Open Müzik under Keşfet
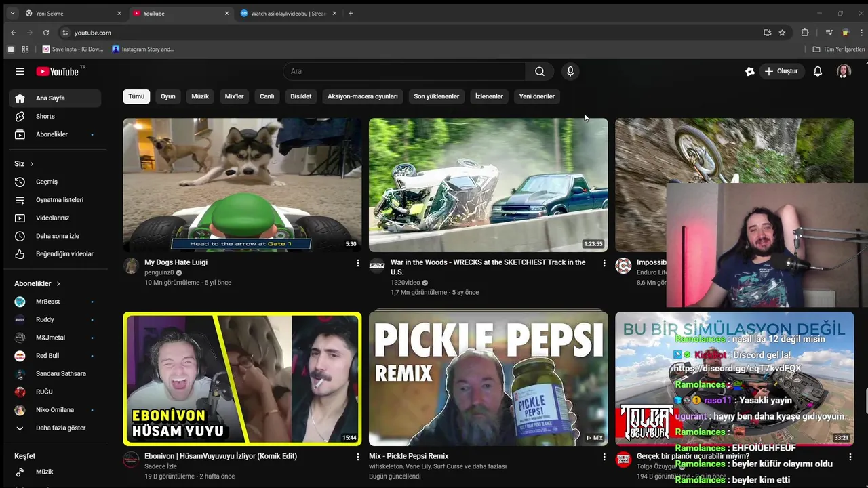Screen dimensions: 868x488 tap(55, 472)
